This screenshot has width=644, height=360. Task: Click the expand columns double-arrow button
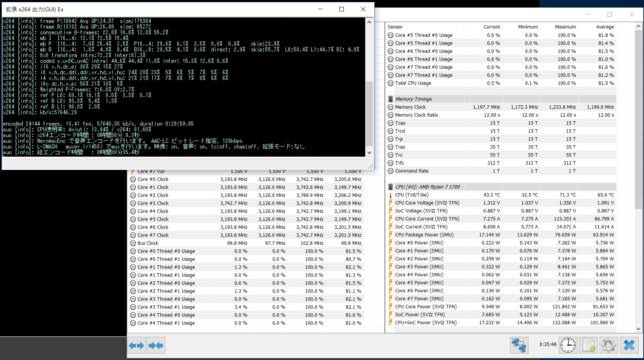[136, 346]
